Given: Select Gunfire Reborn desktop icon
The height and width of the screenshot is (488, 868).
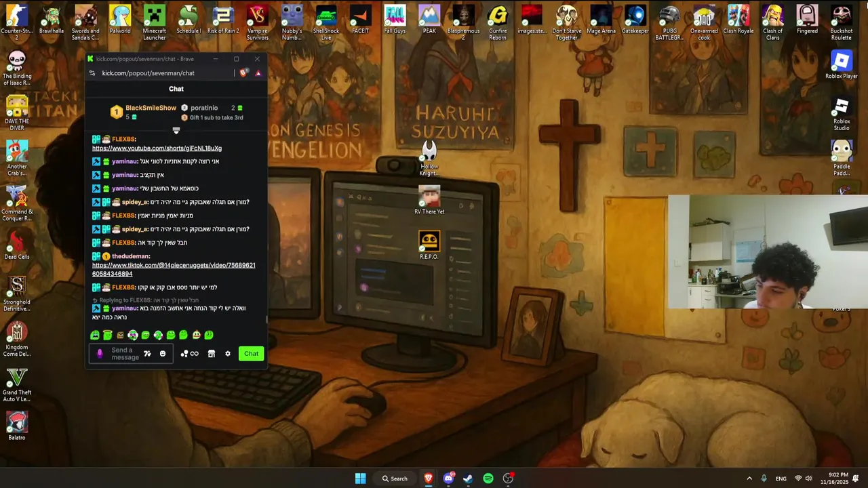Looking at the screenshot, I should (x=498, y=22).
